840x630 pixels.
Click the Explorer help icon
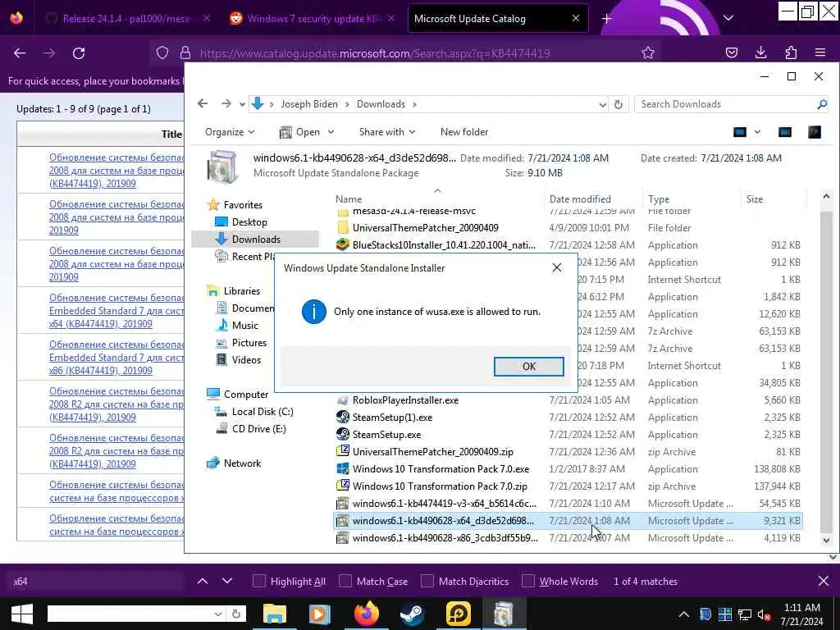pyautogui.click(x=815, y=132)
